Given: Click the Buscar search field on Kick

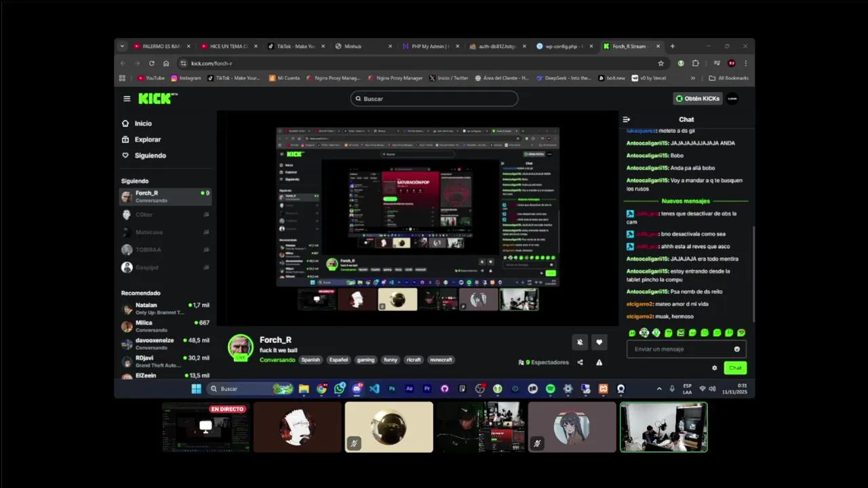Looking at the screenshot, I should (434, 99).
